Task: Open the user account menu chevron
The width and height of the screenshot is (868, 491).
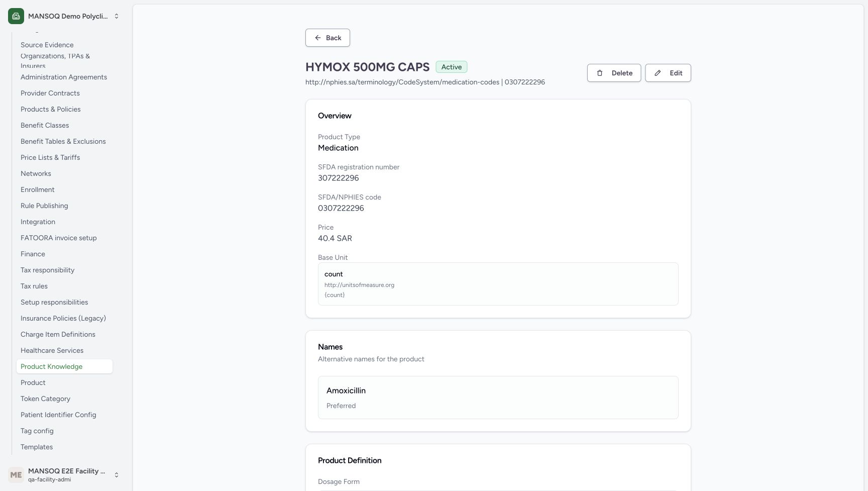Action: (x=117, y=475)
